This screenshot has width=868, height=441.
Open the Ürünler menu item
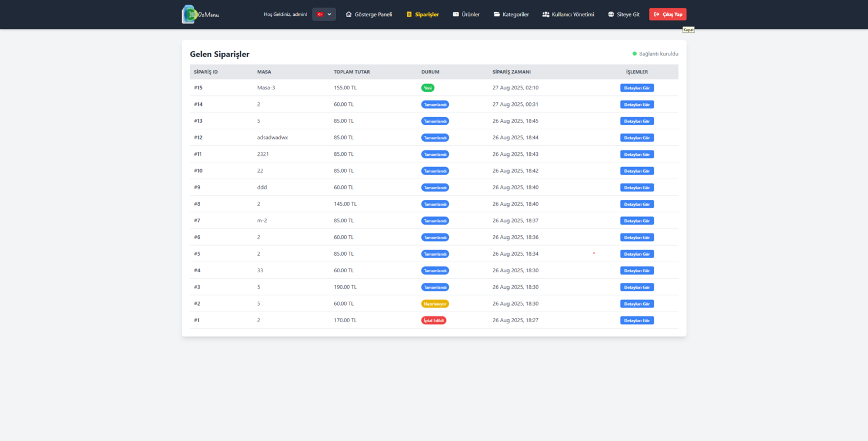(466, 14)
